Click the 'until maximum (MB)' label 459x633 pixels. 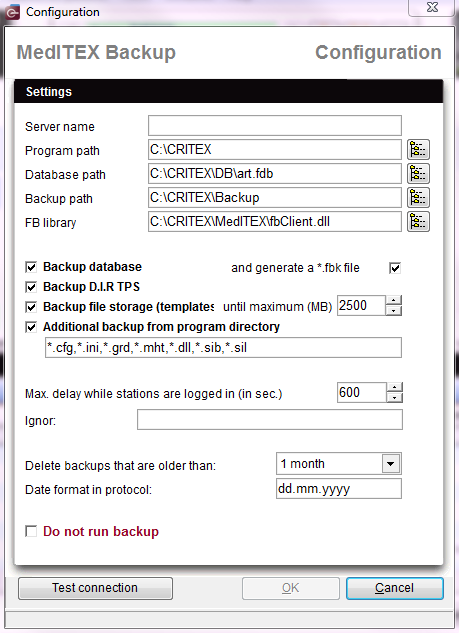click(277, 307)
